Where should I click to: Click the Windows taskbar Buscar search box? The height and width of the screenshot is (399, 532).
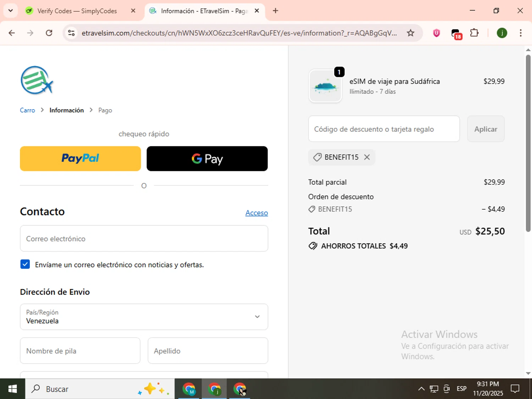pos(100,389)
